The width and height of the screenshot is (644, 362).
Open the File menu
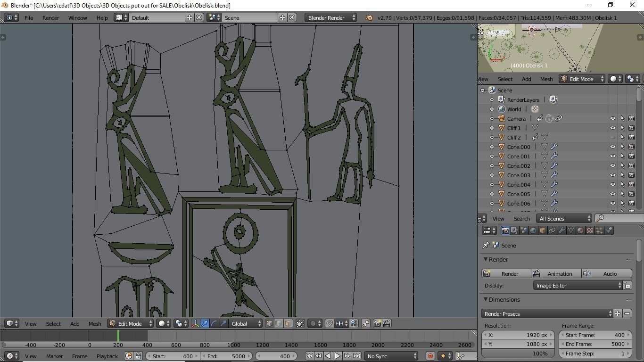pos(29,18)
